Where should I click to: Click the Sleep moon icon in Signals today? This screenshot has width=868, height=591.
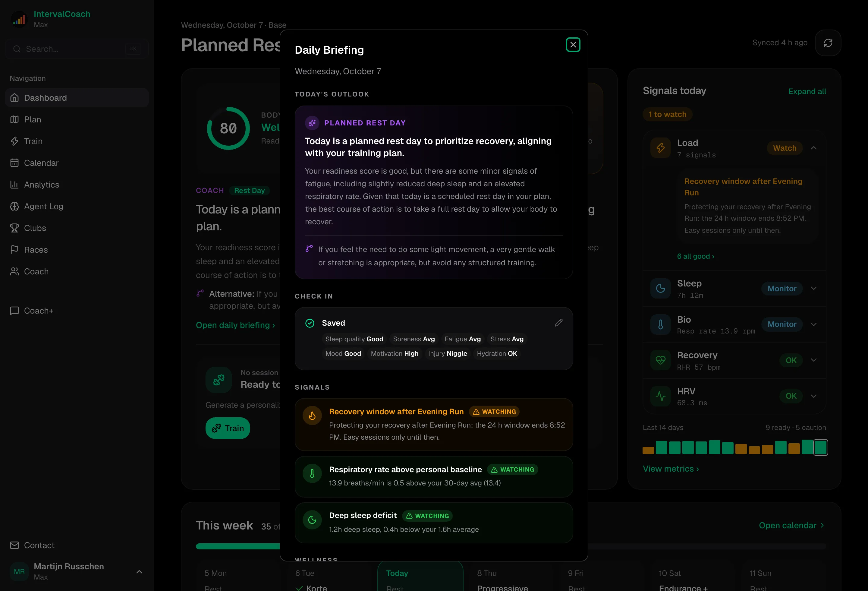pos(660,288)
